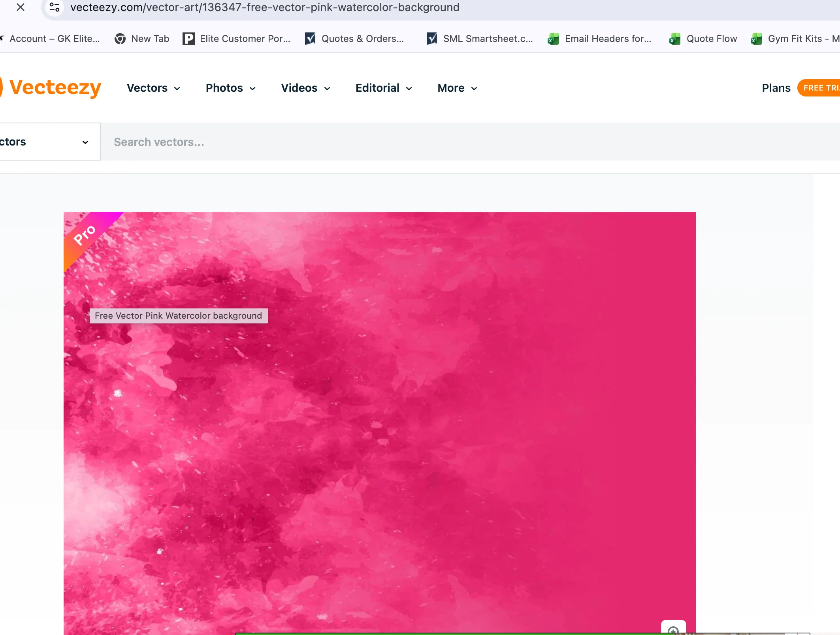
Task: Click the Quotes & Orders checkmark icon
Action: (x=311, y=39)
